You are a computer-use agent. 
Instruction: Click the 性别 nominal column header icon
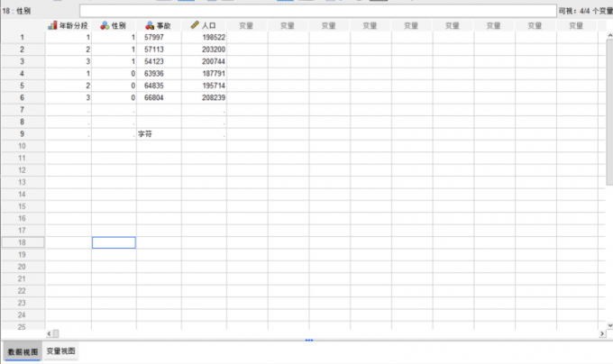[104, 25]
